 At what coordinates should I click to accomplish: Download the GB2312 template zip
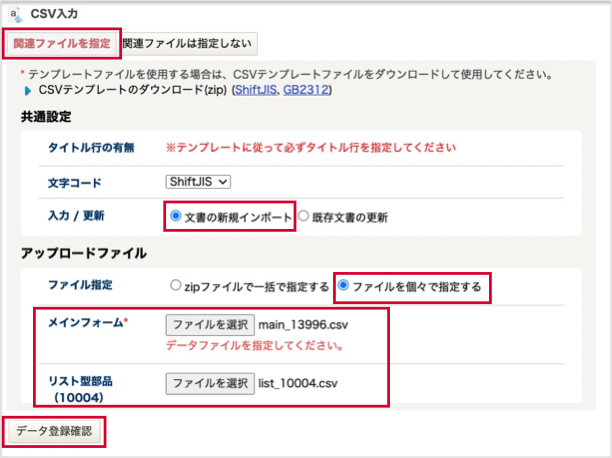(x=306, y=90)
